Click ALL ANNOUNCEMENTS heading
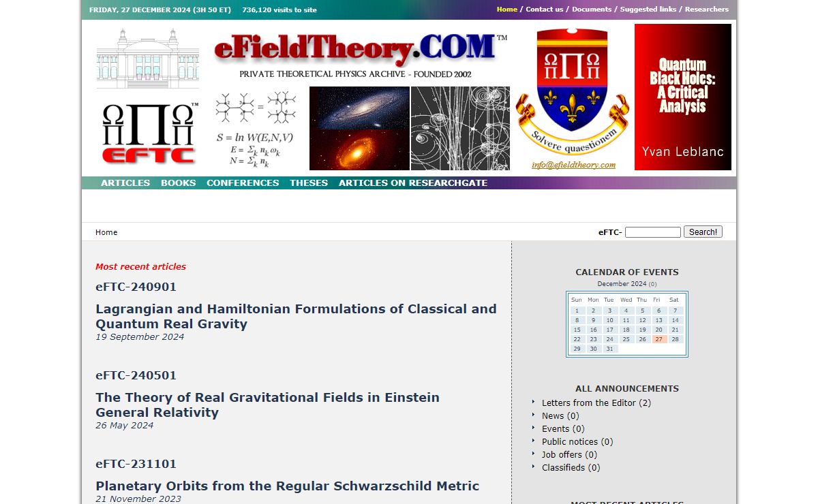 (x=627, y=389)
